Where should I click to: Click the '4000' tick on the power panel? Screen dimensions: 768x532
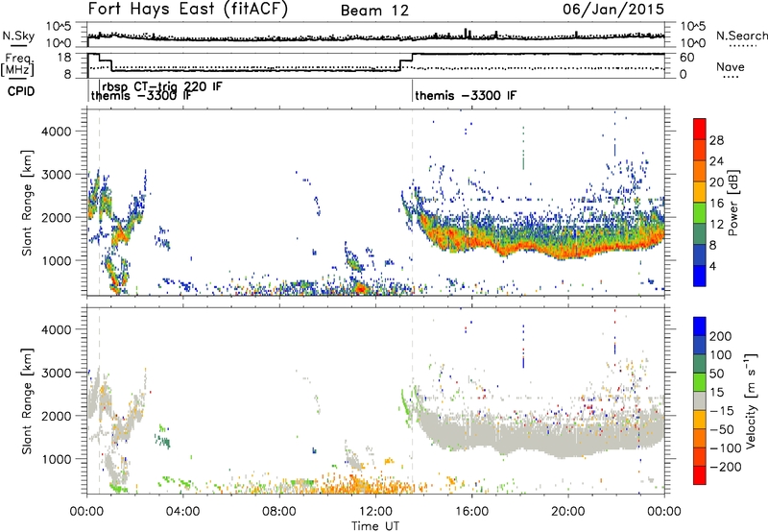click(x=57, y=132)
